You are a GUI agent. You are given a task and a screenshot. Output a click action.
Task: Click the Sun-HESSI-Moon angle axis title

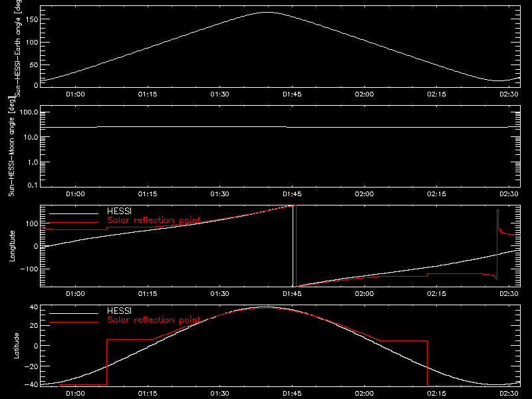tap(11, 146)
